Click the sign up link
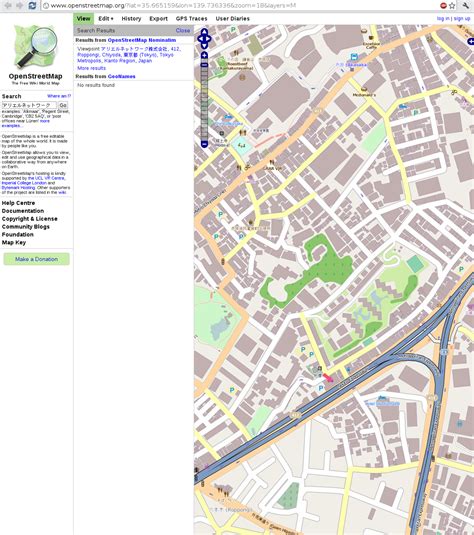This screenshot has height=535, width=474. [x=462, y=18]
